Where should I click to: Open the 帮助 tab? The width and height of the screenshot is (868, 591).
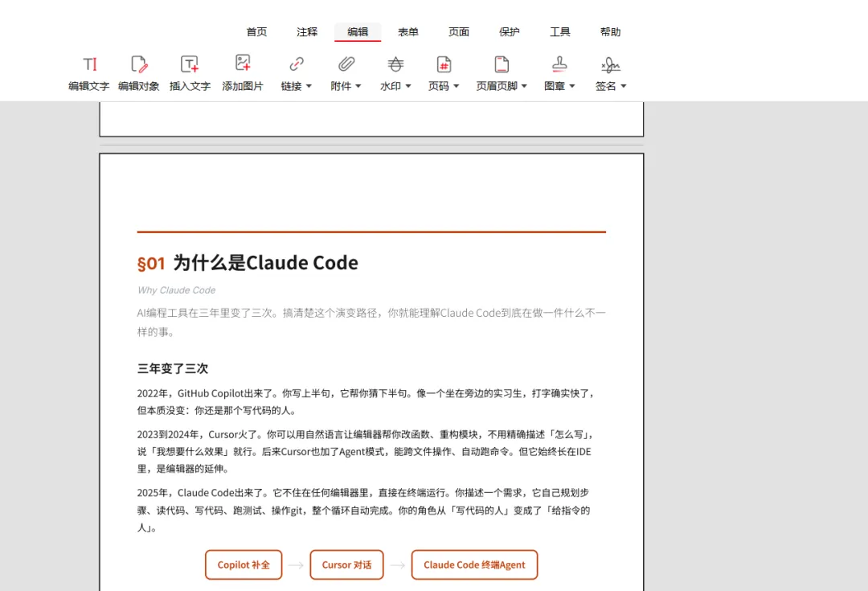pos(610,32)
